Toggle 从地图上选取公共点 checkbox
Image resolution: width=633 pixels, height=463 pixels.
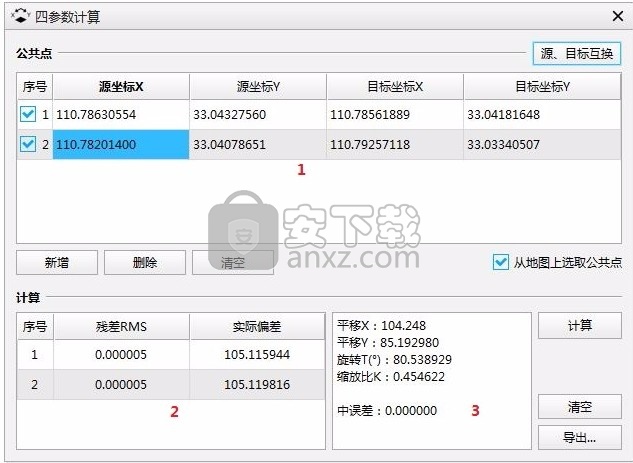pyautogui.click(x=501, y=262)
